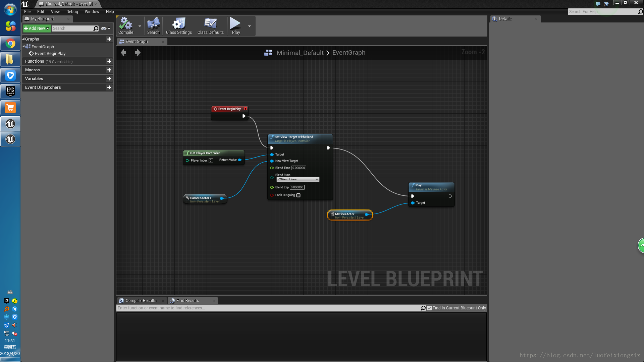Screen dimensions: 644x362
Task: Open the Window menu
Action: [x=92, y=12]
